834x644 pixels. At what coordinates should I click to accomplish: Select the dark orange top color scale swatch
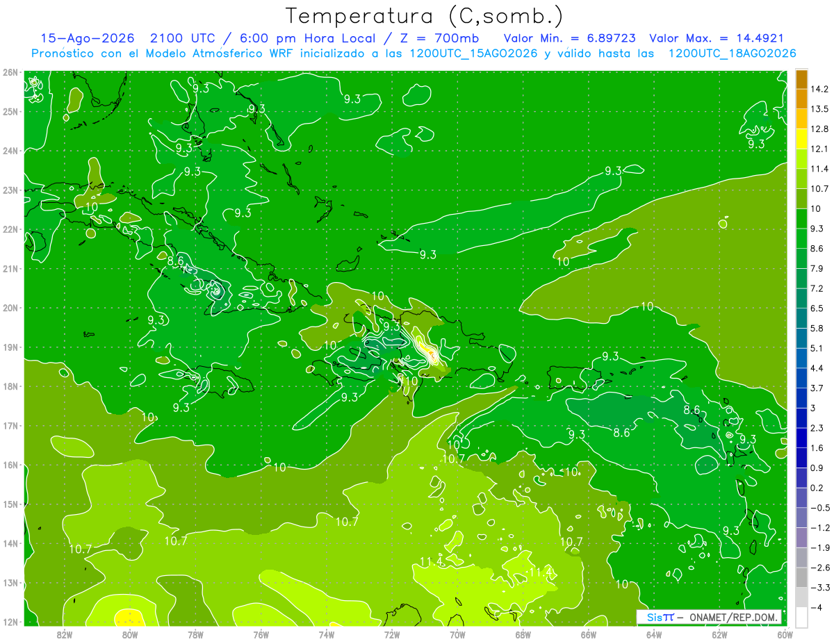click(x=801, y=79)
